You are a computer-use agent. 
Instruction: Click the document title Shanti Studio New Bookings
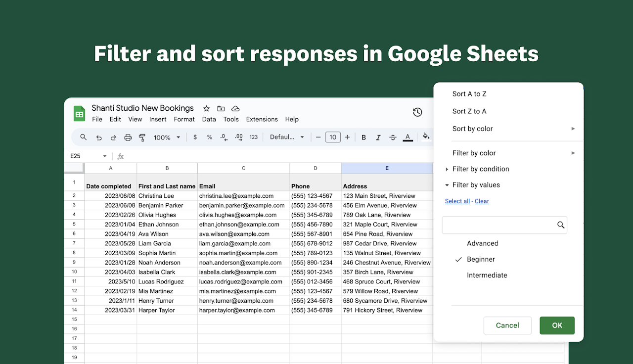click(142, 108)
